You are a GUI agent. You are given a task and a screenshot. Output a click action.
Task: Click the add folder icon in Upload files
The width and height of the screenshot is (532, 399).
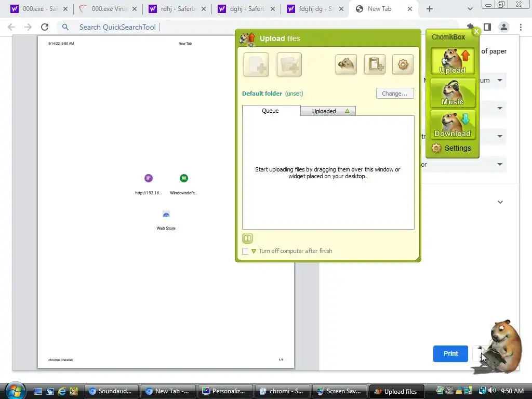(289, 64)
